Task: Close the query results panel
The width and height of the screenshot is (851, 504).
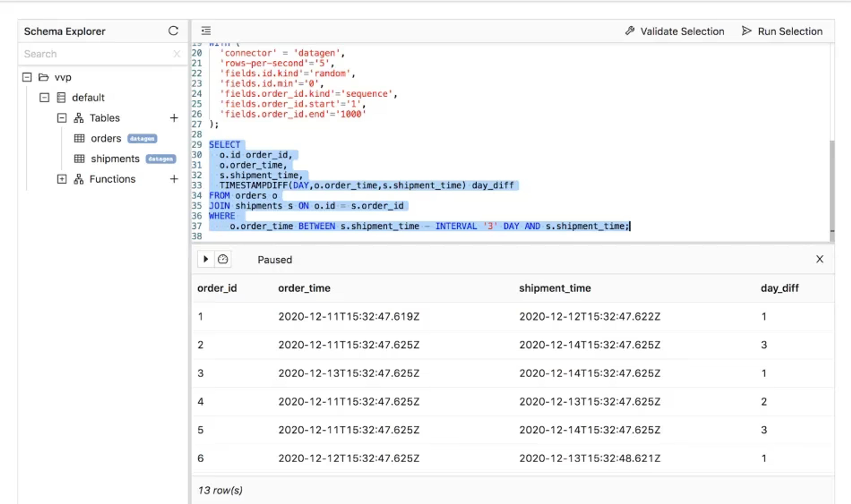Action: (x=819, y=259)
